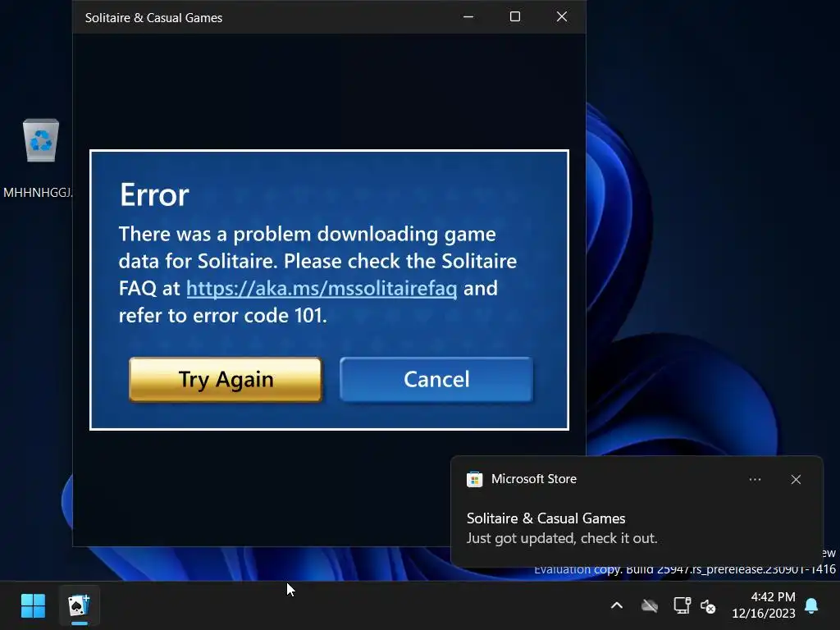The image size is (840, 630).
Task: Close the Solitaire & Casual Games window
Action: click(x=561, y=17)
